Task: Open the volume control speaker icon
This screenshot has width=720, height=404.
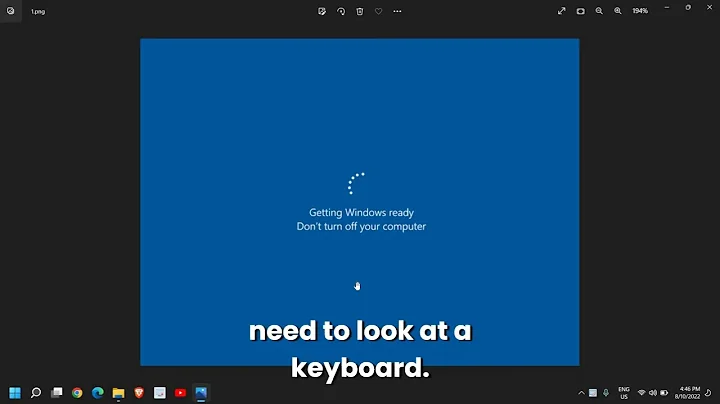Action: pos(652,393)
